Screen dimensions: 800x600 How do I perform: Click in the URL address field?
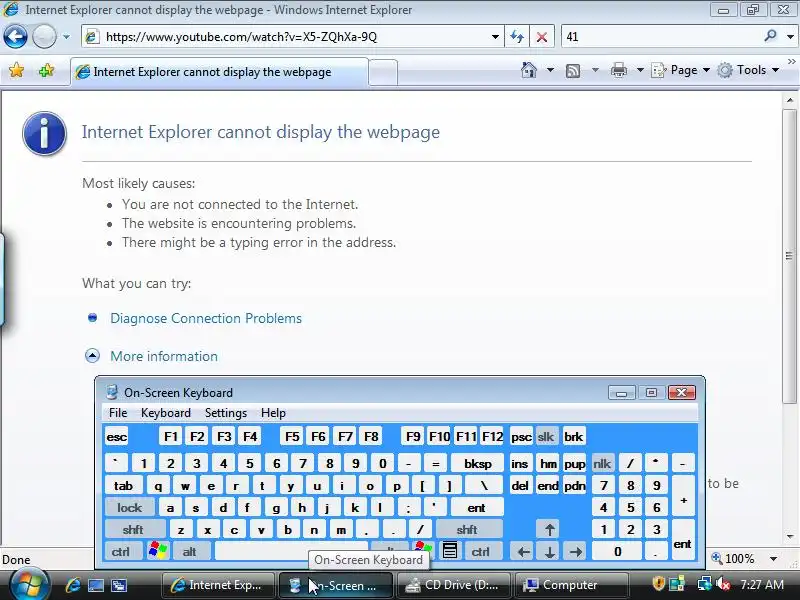(x=293, y=37)
